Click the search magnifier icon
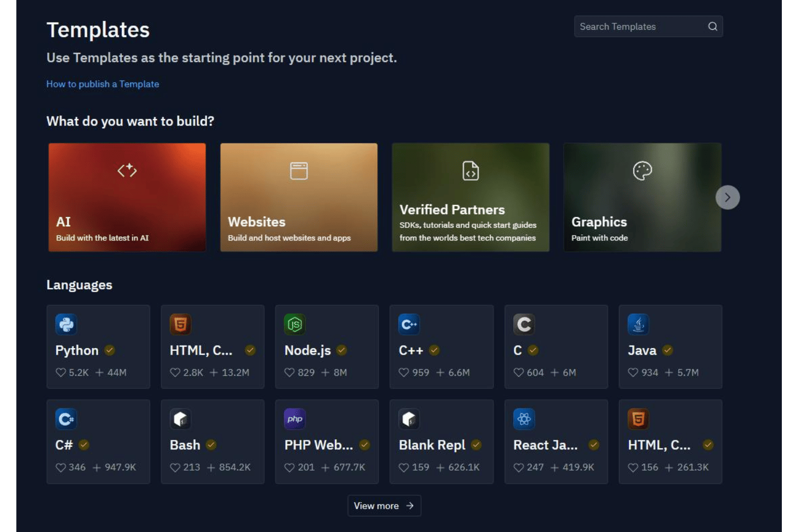This screenshot has height=532, width=798. (x=712, y=26)
